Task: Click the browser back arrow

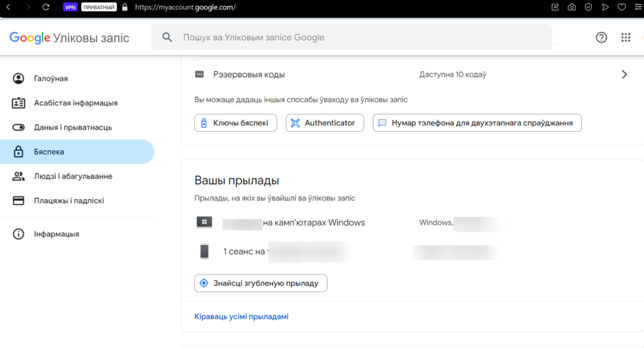Action: point(8,7)
